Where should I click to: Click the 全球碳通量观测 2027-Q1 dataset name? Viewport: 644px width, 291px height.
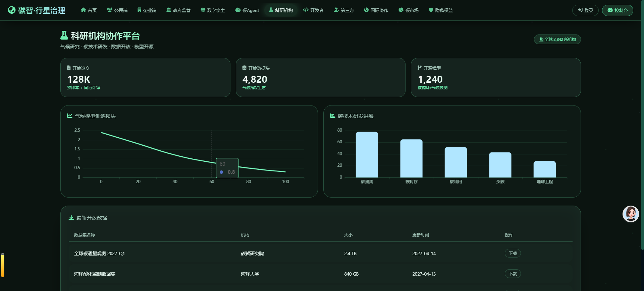(x=99, y=253)
